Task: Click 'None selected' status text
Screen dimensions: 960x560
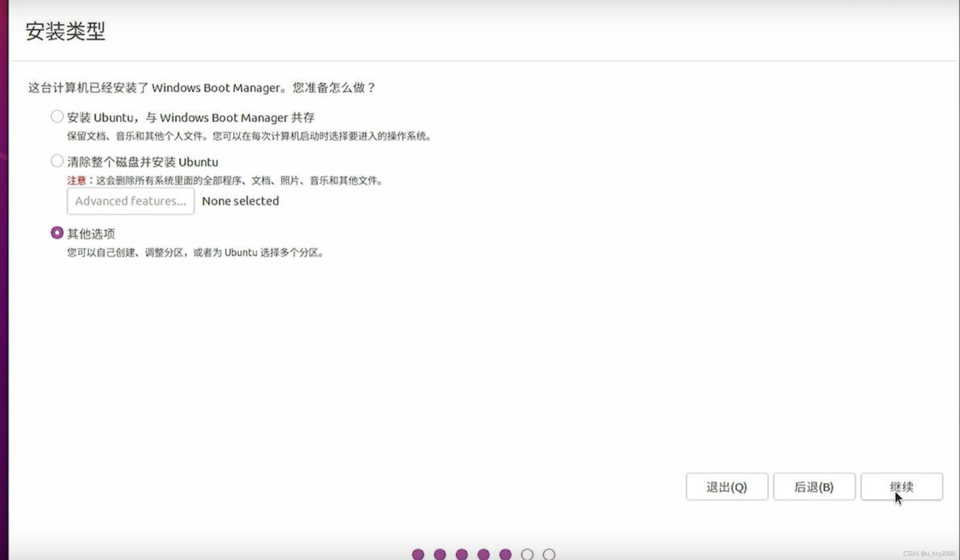Action: pyautogui.click(x=240, y=201)
